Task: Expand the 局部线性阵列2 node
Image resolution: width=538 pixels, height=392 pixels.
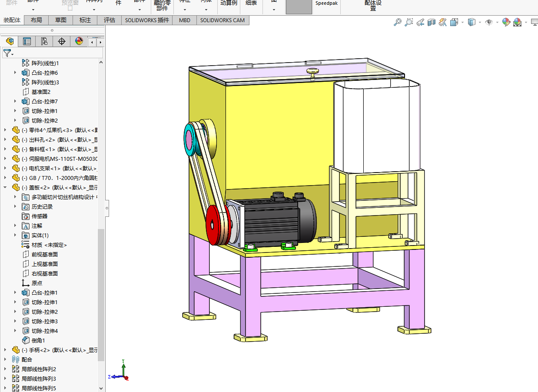Action: 5,369
